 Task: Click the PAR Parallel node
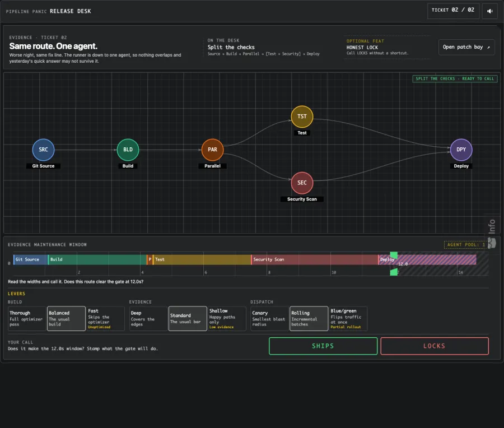click(x=212, y=150)
